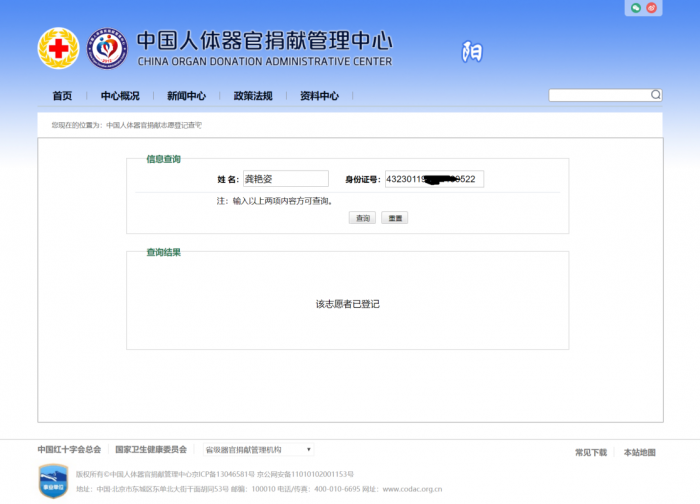Click the 中国人体器官捐献管理中心 title

(x=264, y=40)
